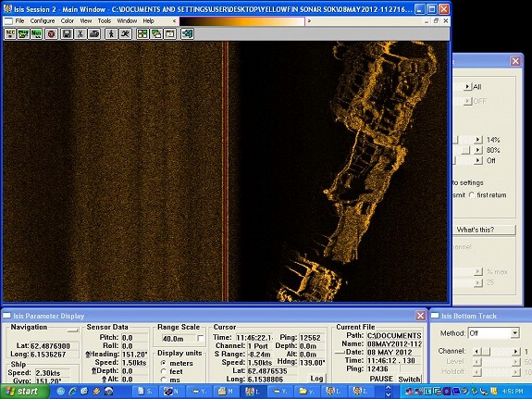This screenshot has height=399, width=532.
Task: Click the floppy disk save icon
Action: 67,34
